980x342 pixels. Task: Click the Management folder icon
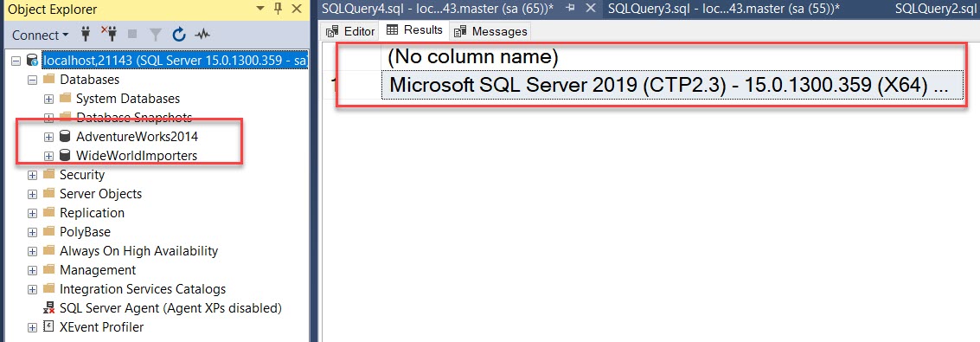48,270
